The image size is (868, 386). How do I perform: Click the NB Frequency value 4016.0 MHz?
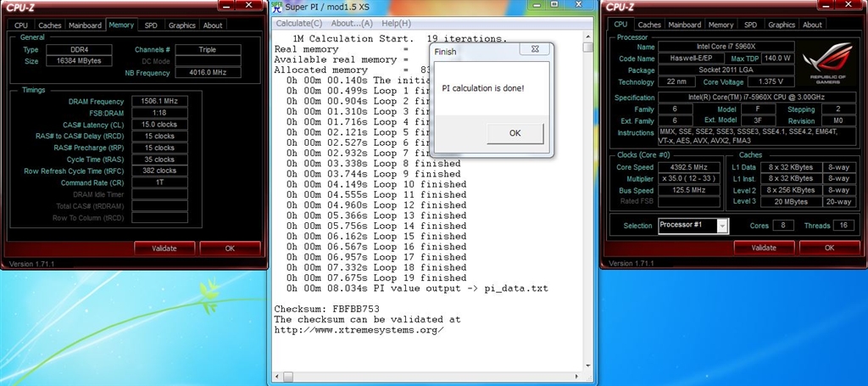pos(208,73)
